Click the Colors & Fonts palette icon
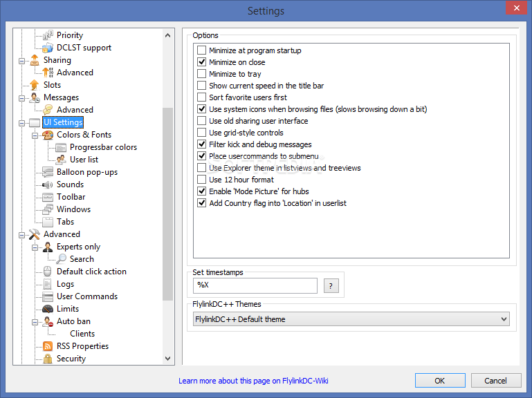Screen dimensions: 532x398 (x=48, y=135)
